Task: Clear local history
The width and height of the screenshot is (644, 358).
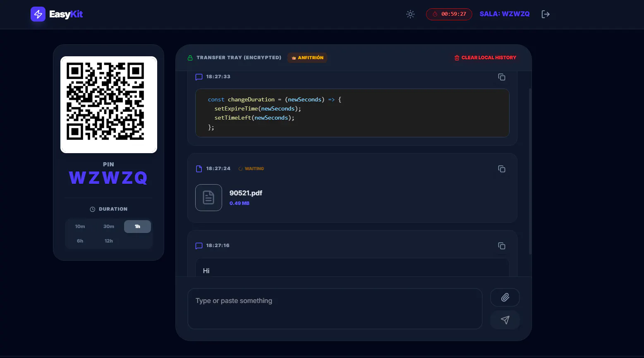Action: coord(485,58)
